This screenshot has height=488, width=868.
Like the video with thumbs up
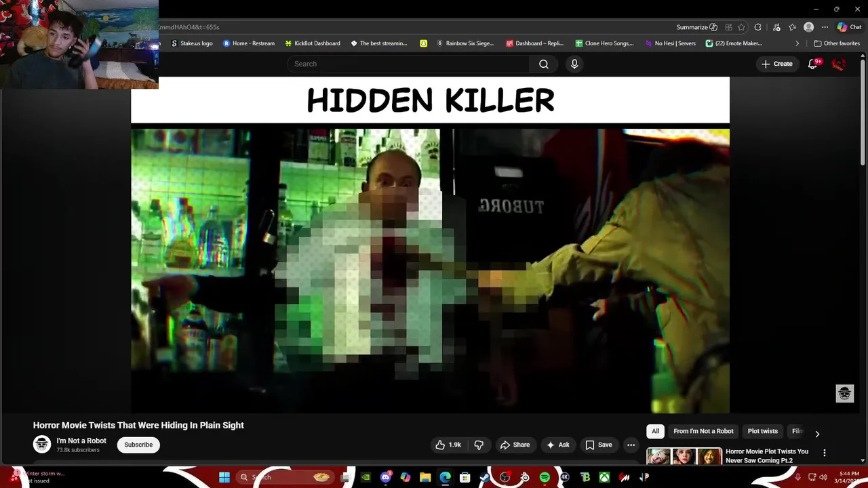tap(449, 445)
